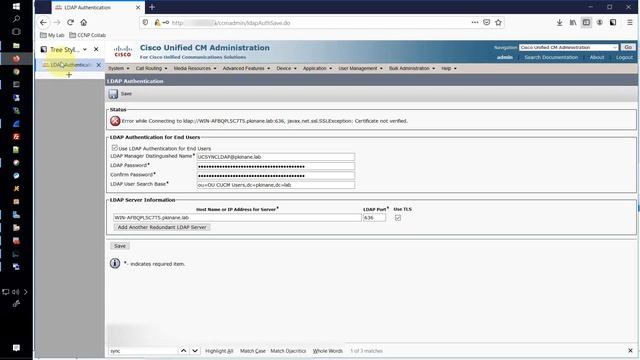Find next match arrow in find bar
Screen dimensions: 640x360
click(195, 351)
